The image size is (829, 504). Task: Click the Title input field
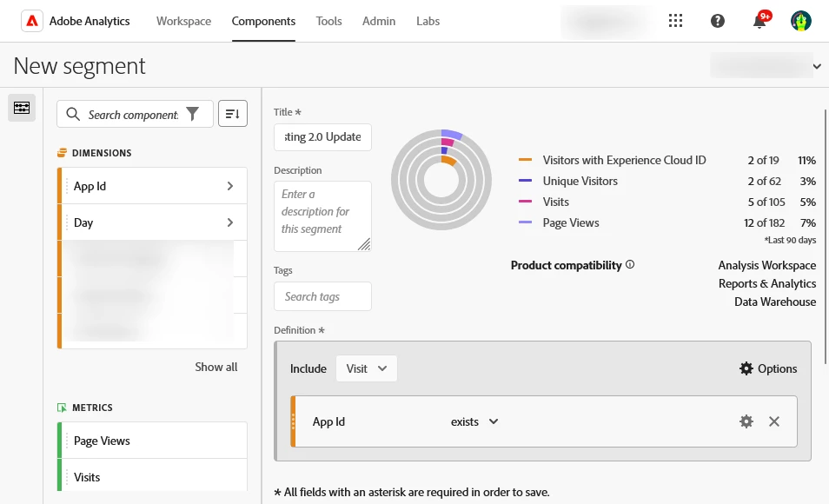pyautogui.click(x=322, y=137)
